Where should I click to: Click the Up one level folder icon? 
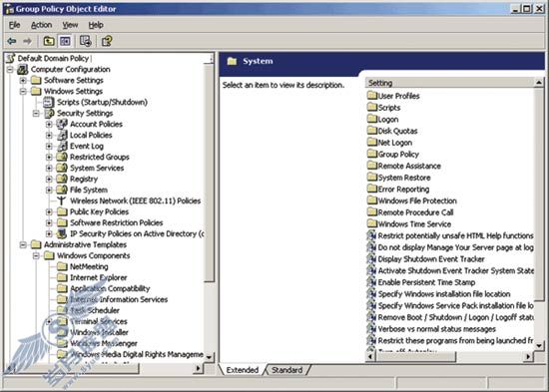(49, 41)
